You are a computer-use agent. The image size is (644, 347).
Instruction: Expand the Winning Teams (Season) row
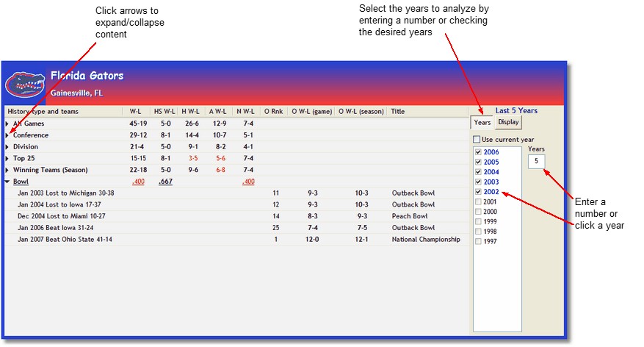7,170
